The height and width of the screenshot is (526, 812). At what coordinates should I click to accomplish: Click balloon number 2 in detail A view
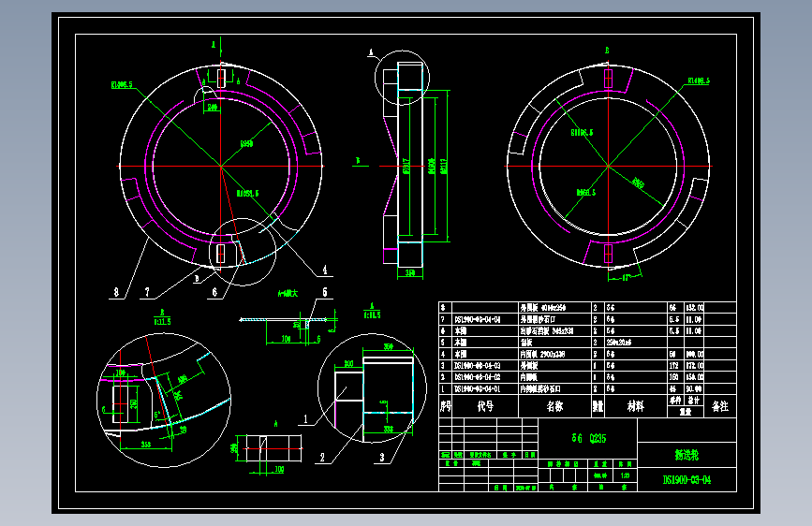322,458
